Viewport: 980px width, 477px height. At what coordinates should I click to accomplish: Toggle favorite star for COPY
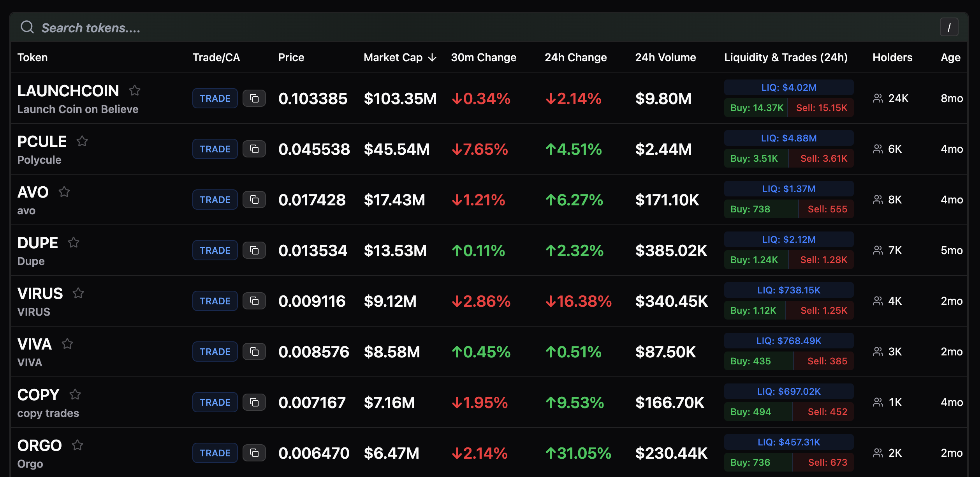point(75,394)
